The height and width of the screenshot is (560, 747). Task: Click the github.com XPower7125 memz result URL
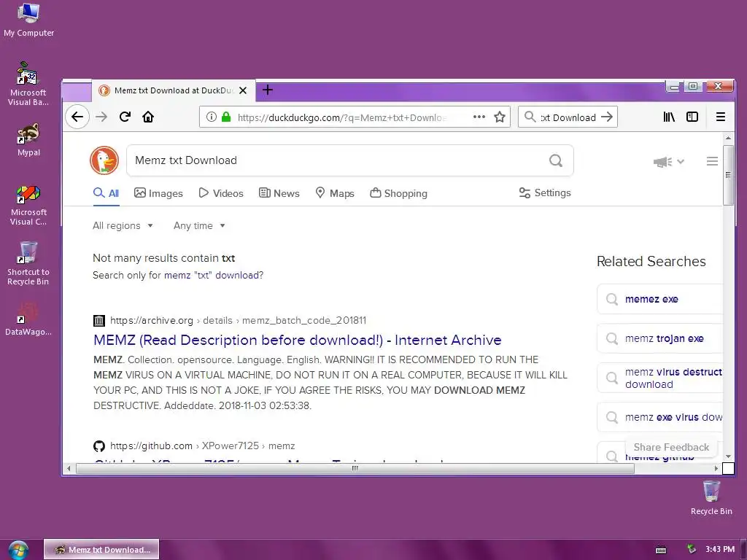(203, 446)
